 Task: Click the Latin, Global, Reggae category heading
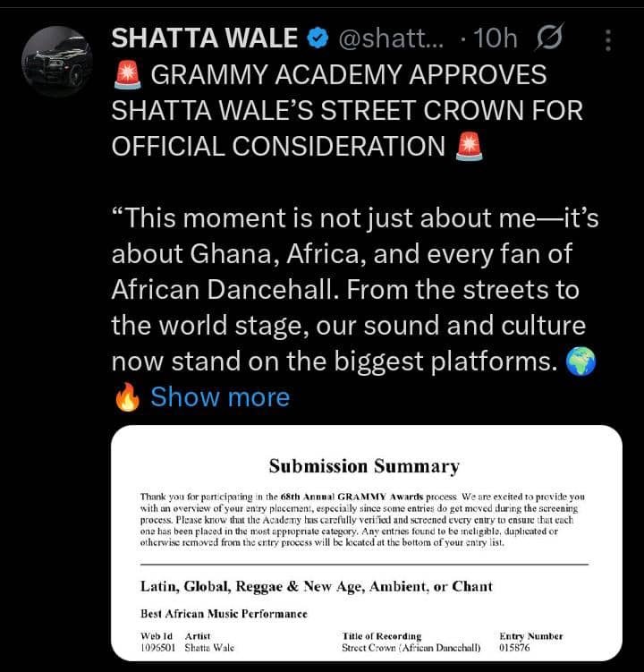tap(317, 586)
